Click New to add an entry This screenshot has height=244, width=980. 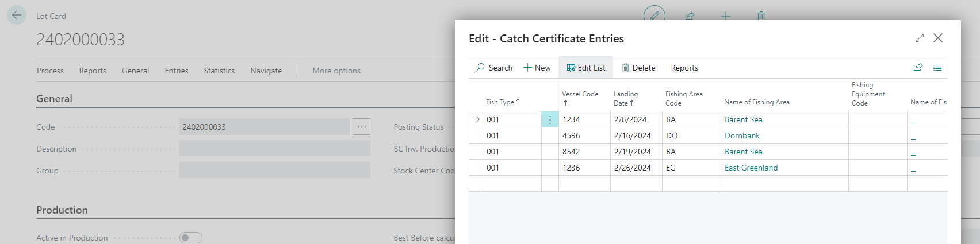(x=537, y=68)
